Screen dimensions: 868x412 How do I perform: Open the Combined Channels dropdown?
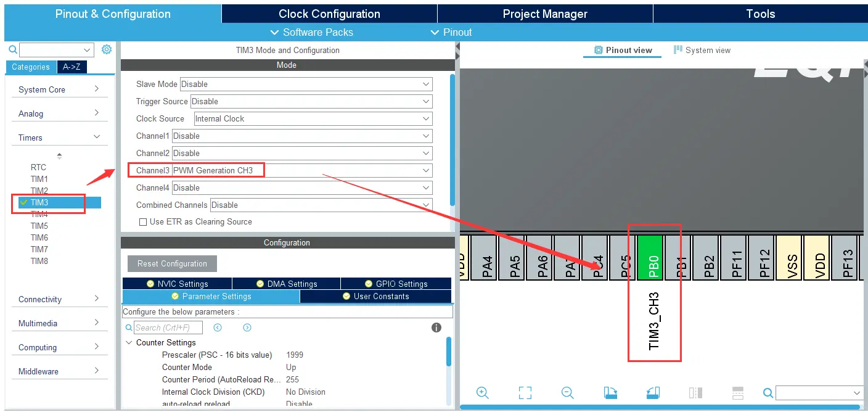321,205
